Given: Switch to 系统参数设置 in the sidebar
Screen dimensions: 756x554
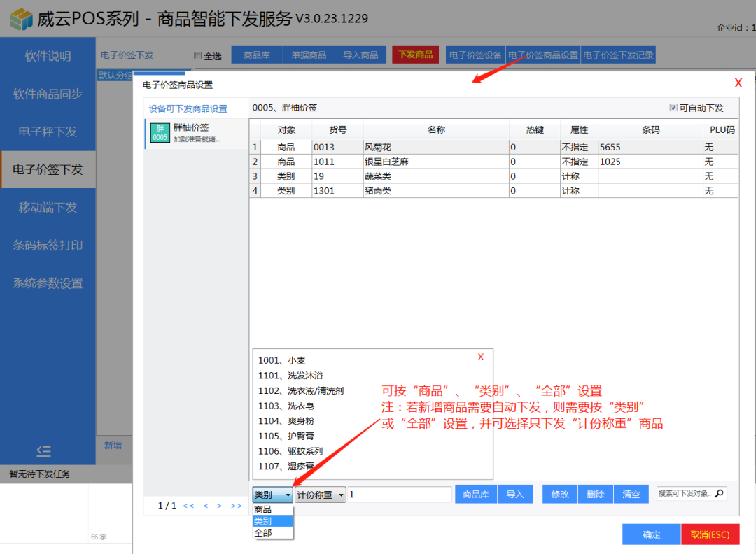Looking at the screenshot, I should pos(48,283).
